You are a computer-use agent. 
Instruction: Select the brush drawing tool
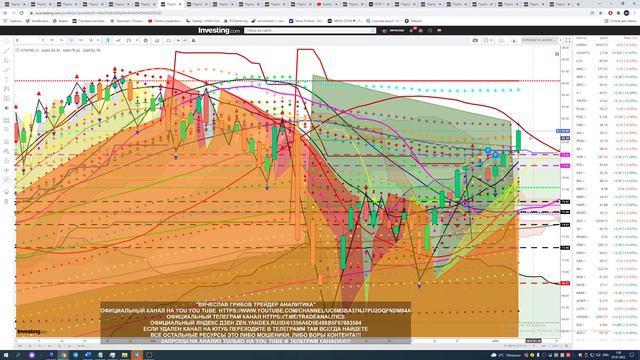pos(6,70)
